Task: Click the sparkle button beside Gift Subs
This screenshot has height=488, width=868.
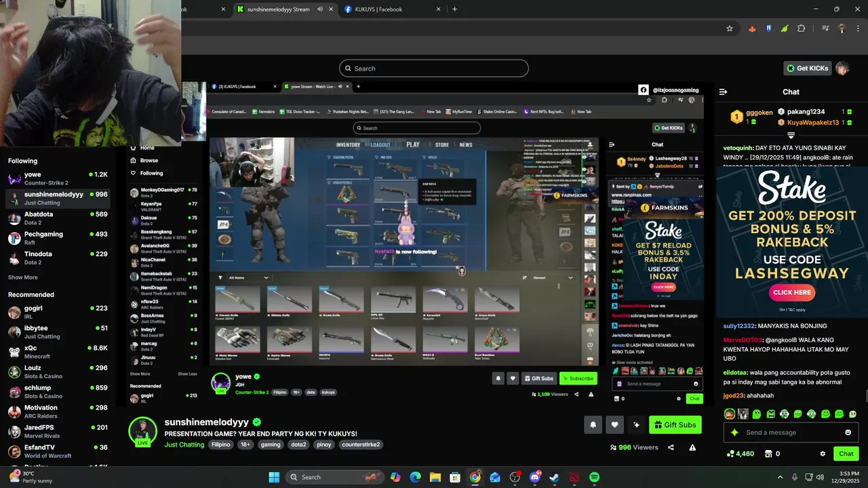Action: coord(636,425)
